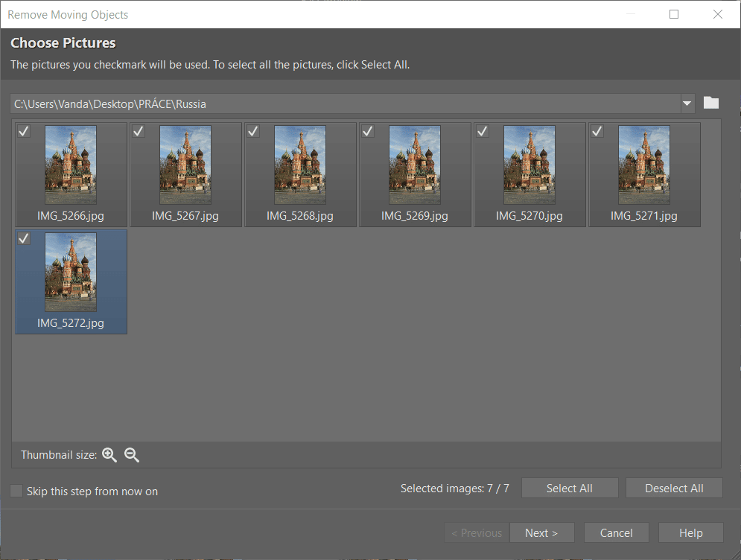Click the IMG_5266.jpg file name label

[71, 216]
